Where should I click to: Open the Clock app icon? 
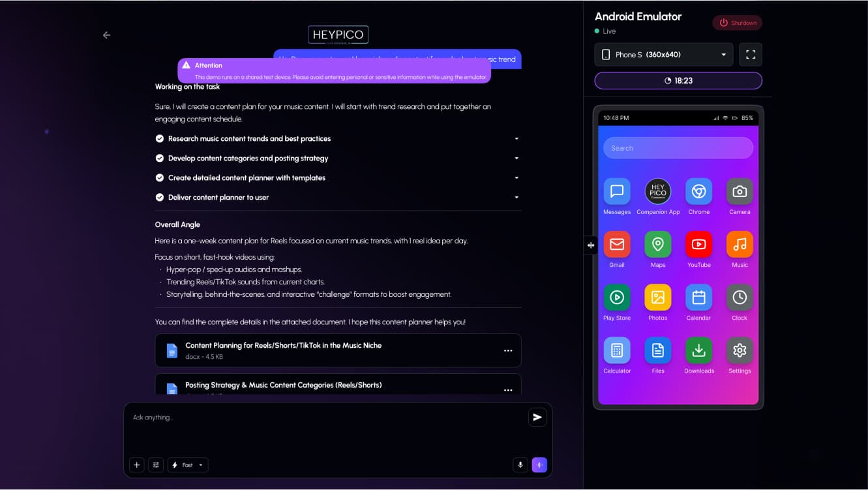pyautogui.click(x=740, y=298)
